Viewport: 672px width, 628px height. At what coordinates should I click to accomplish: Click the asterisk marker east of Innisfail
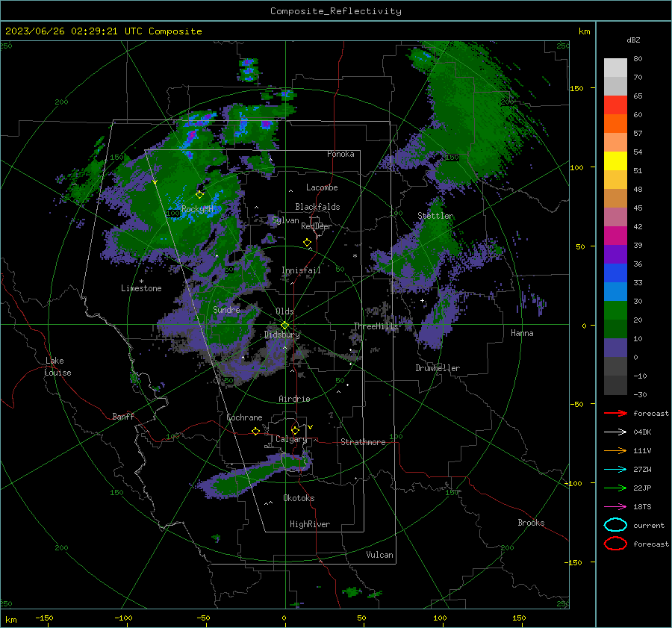click(355, 256)
